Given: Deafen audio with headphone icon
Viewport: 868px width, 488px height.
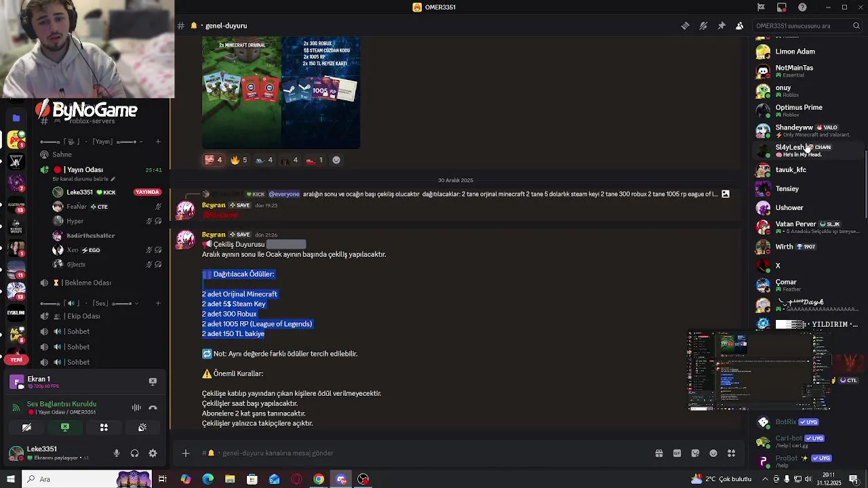Looking at the screenshot, I should point(134,453).
